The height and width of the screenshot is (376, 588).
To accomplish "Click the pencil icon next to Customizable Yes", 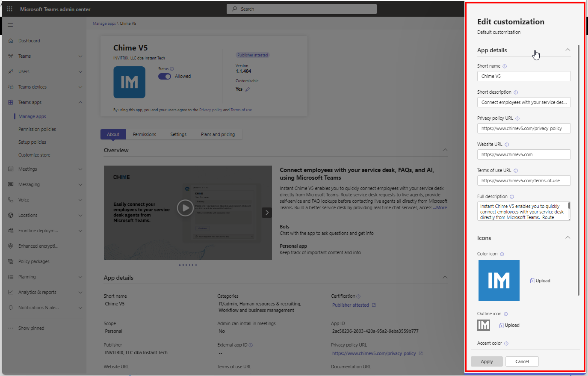I will [x=248, y=89].
